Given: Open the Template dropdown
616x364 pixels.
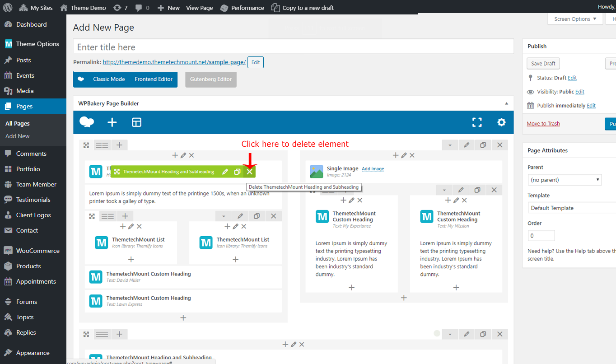Looking at the screenshot, I should pos(572,208).
